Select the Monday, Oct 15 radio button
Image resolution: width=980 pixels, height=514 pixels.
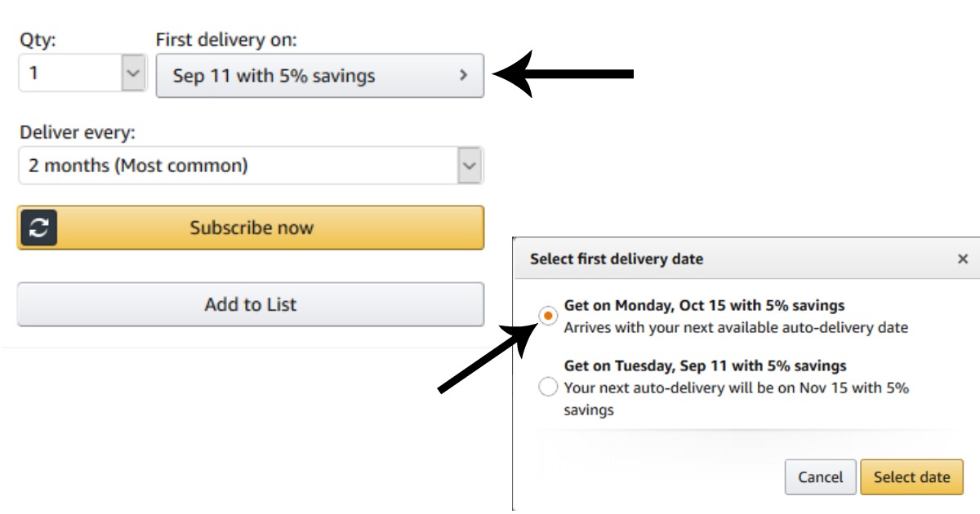[548, 315]
